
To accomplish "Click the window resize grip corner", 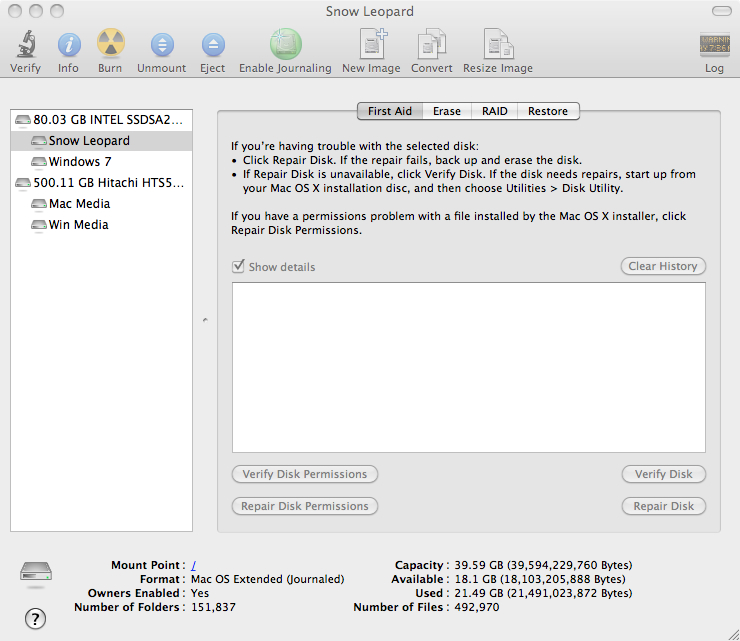I will click(733, 635).
